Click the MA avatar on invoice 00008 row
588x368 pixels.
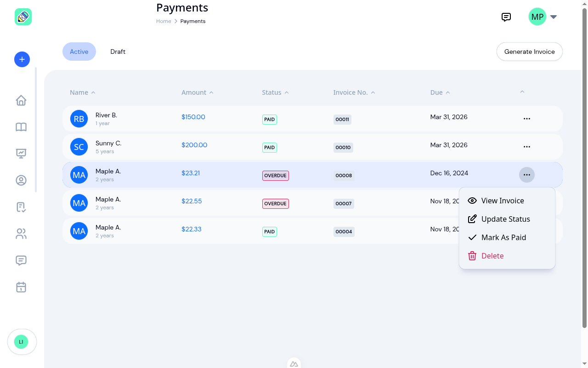coord(79,175)
